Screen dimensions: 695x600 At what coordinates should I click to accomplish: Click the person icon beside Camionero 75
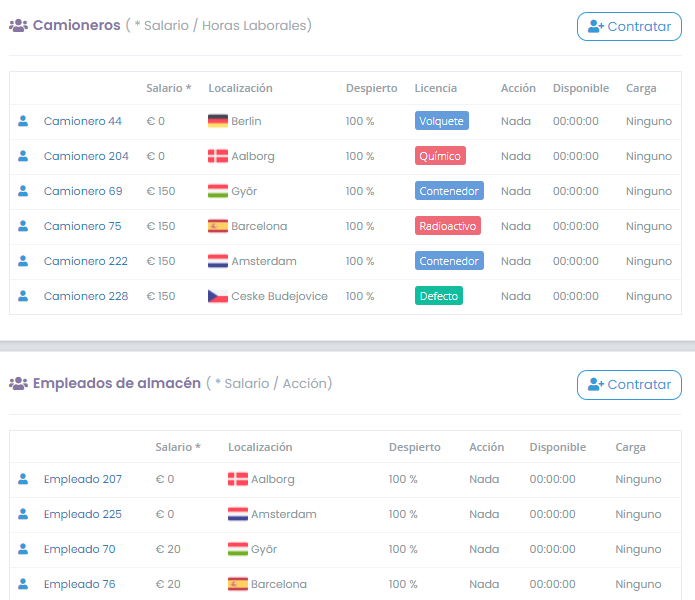[23, 226]
